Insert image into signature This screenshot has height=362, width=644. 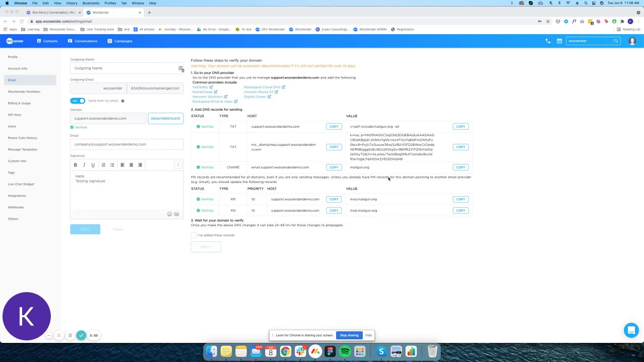(177, 214)
